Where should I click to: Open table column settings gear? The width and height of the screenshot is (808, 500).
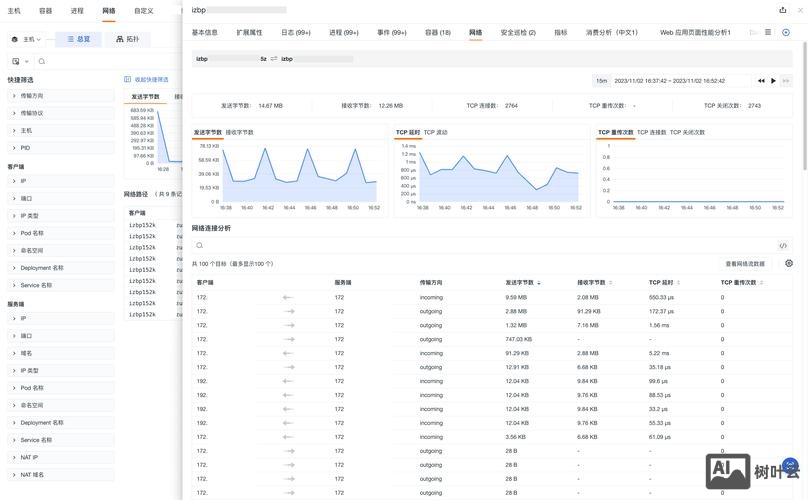[x=789, y=263]
